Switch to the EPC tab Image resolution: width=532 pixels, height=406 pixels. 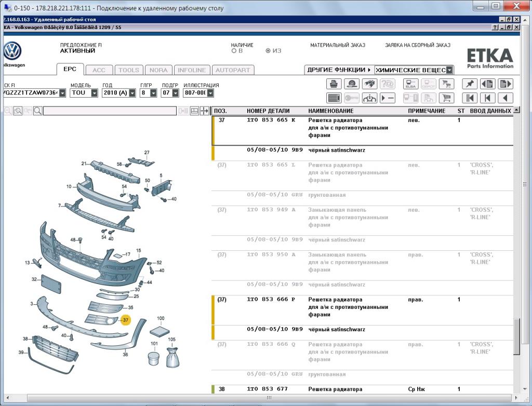pyautogui.click(x=70, y=69)
